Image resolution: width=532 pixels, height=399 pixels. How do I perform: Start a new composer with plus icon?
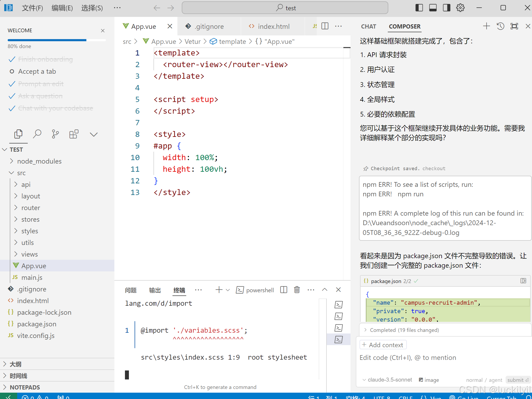(x=486, y=26)
